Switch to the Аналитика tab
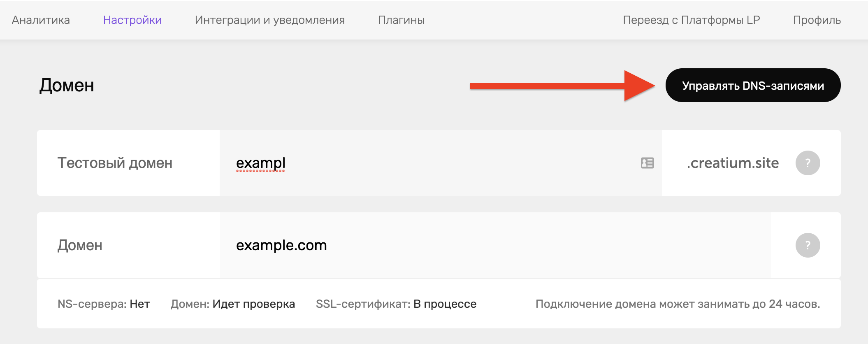The height and width of the screenshot is (344, 868). click(x=41, y=20)
